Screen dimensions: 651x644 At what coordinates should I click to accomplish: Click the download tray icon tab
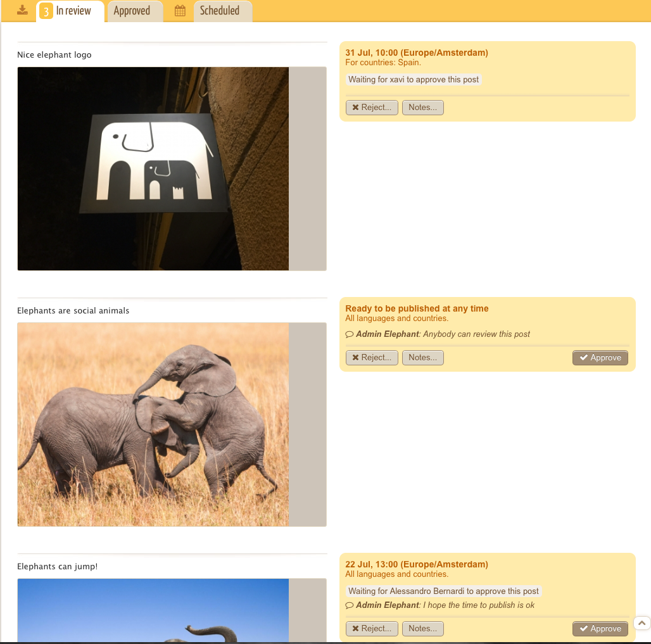tap(22, 10)
